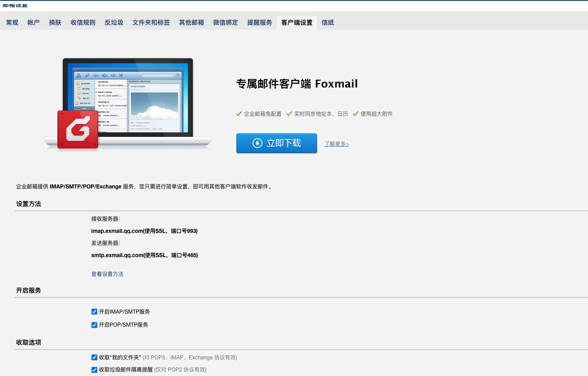Screen dimensions: 588x376
Task: Open the 常规 settings tab
Action: point(12,22)
